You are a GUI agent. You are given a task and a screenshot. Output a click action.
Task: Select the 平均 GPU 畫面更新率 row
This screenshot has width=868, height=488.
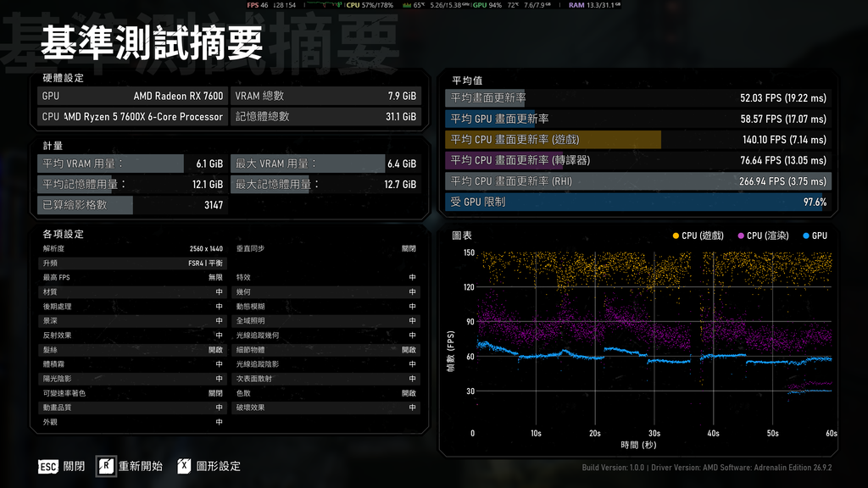point(637,119)
